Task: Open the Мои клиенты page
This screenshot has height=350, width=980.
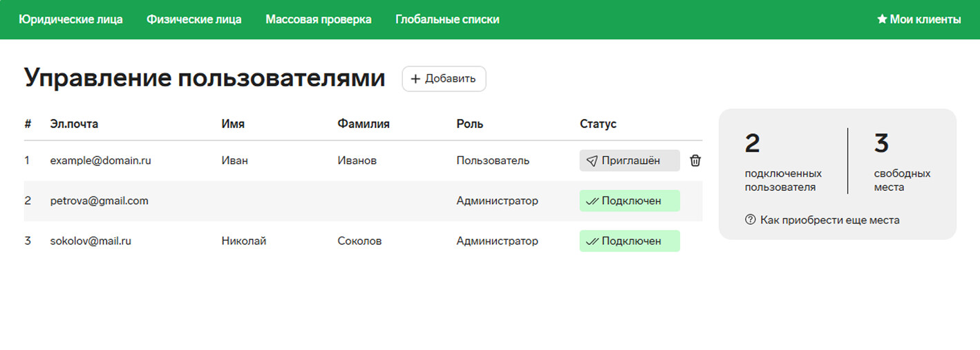Action: [x=919, y=19]
